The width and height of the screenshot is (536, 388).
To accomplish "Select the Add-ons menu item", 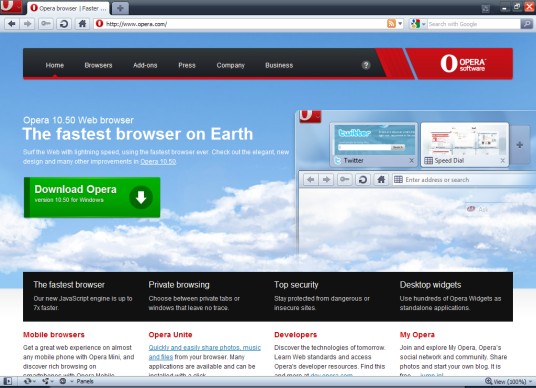I will 145,65.
